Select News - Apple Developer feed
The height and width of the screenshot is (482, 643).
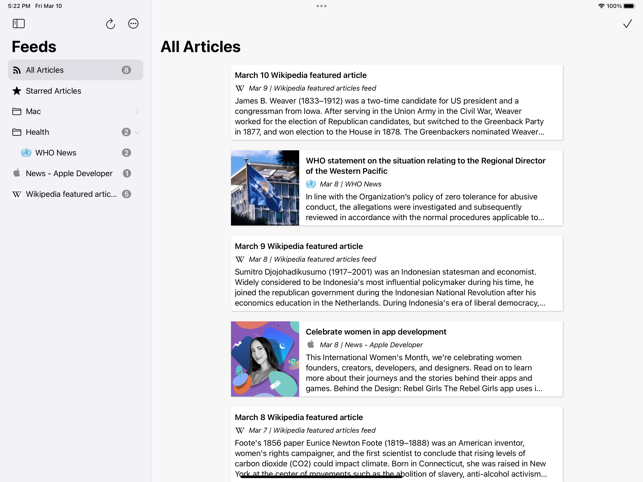click(x=75, y=173)
